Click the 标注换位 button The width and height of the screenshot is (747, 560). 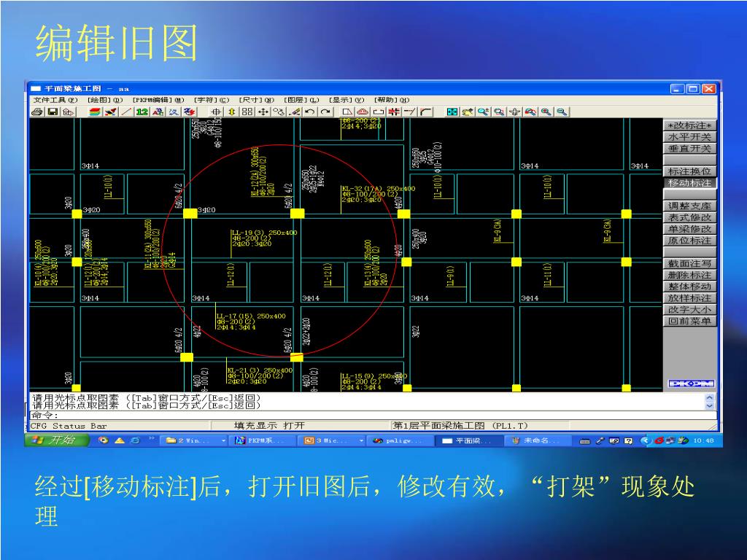(689, 171)
